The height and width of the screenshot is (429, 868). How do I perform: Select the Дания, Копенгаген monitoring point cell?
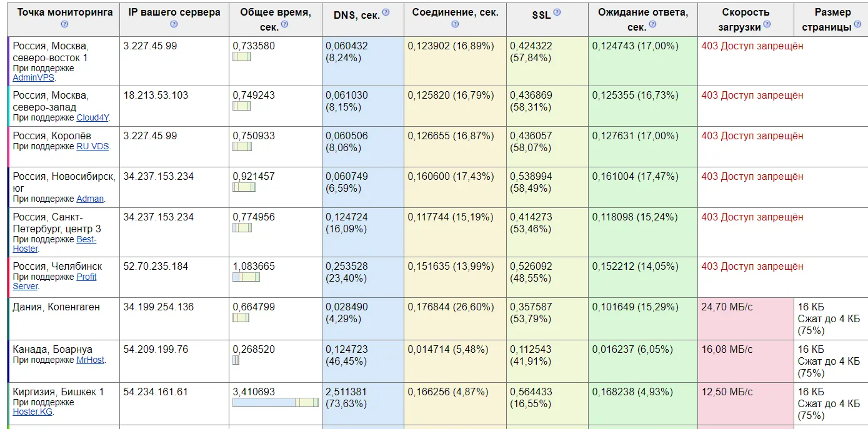coord(56,307)
